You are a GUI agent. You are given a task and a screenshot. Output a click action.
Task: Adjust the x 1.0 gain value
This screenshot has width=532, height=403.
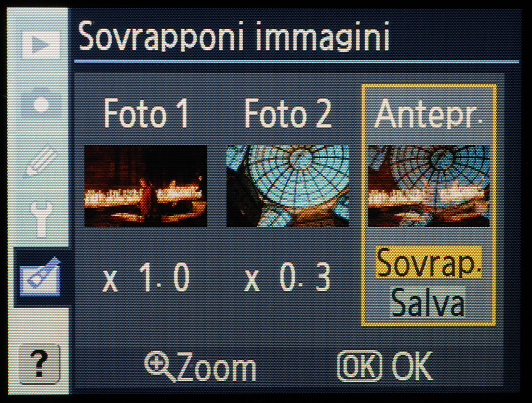click(146, 277)
